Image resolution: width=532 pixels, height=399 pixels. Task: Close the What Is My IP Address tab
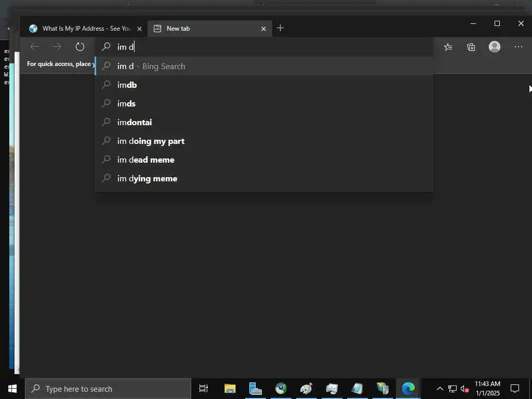139,29
